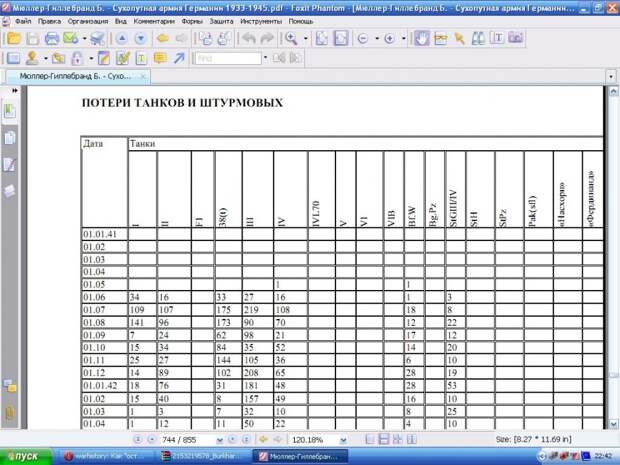The width and height of the screenshot is (620, 465).
Task: Click the Open file folder icon
Action: point(14,38)
